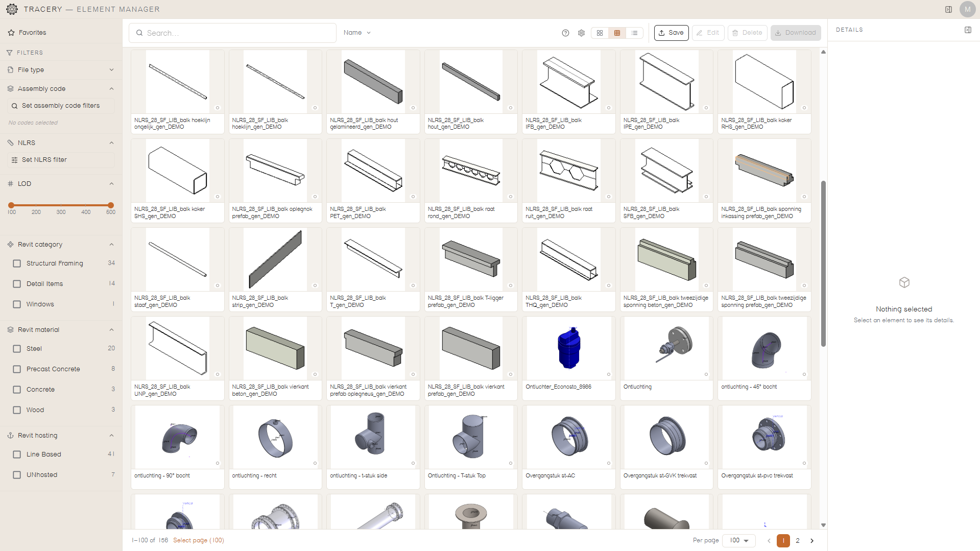Click the Revit hosting anchor icon
This screenshot has height=551, width=980.
pyautogui.click(x=10, y=436)
